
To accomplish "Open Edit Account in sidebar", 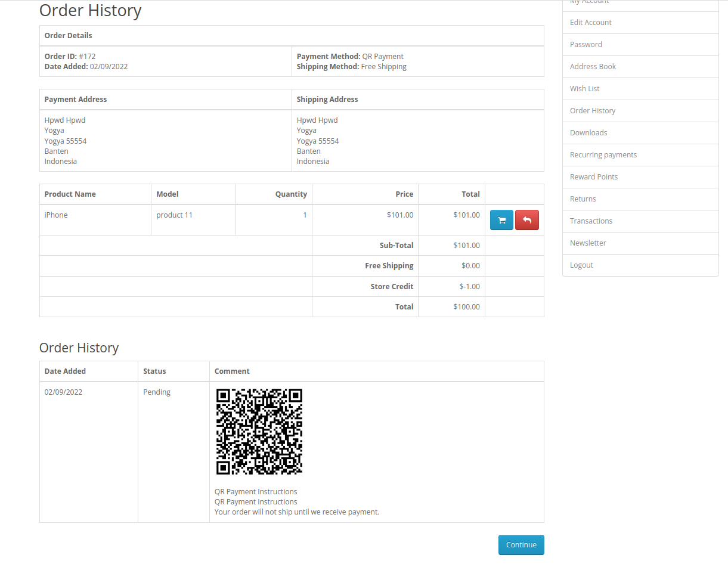I will [590, 23].
